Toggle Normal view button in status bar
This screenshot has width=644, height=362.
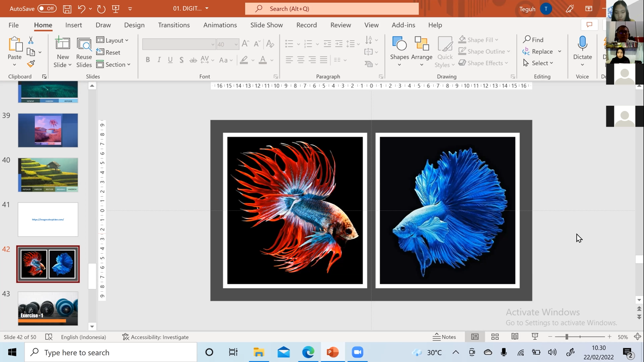click(475, 337)
